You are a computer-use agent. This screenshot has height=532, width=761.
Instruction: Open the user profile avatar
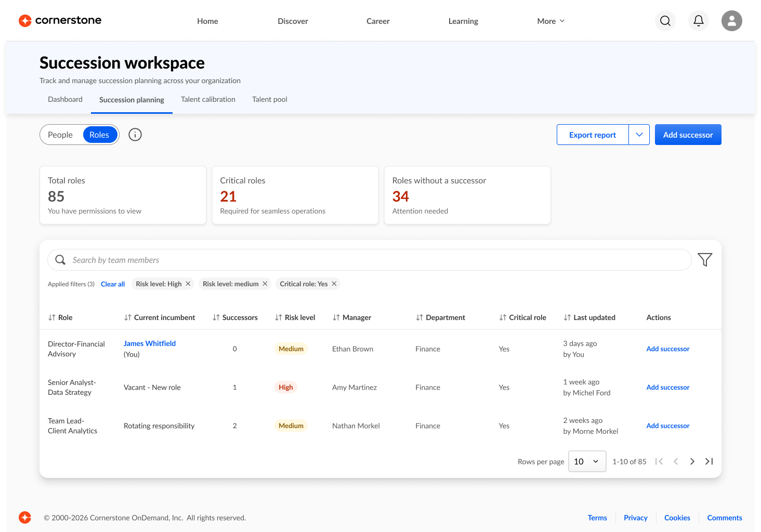pos(732,21)
